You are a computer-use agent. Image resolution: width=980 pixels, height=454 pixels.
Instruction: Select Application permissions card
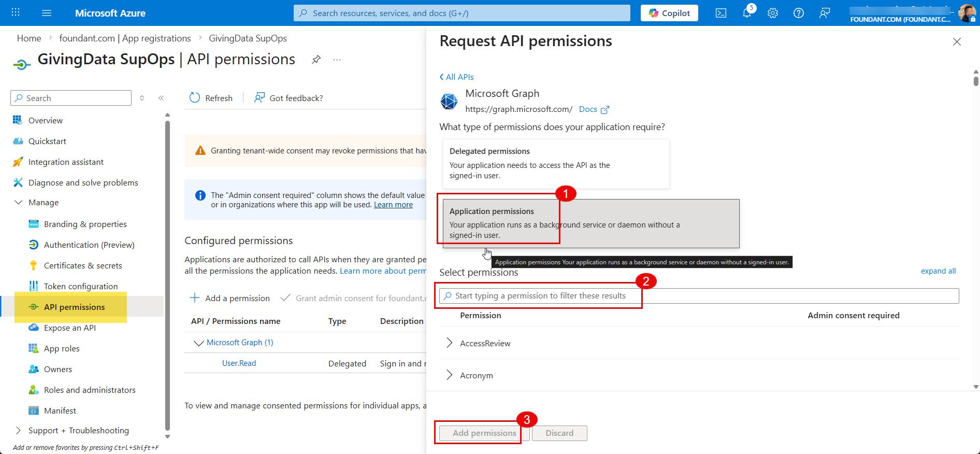coord(591,223)
